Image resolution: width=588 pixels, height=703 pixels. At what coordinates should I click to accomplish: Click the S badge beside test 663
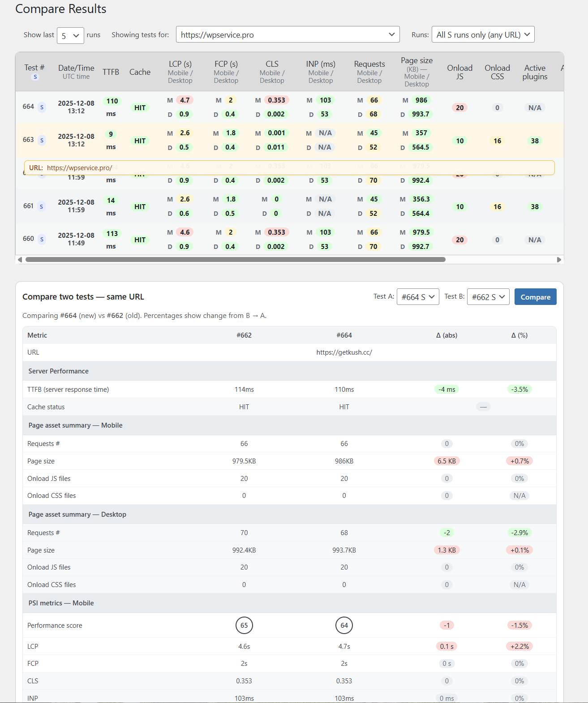coord(42,141)
